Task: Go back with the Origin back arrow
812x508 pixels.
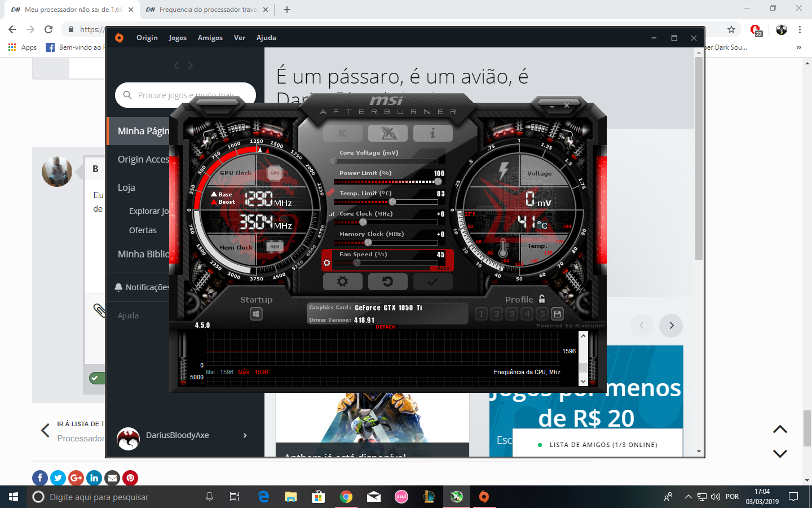Action: 176,65
